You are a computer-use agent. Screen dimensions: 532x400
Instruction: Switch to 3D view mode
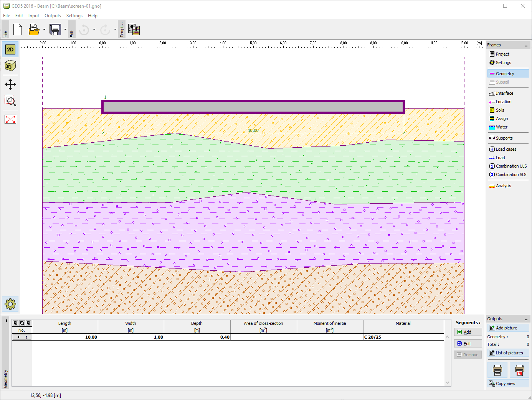tap(10, 66)
